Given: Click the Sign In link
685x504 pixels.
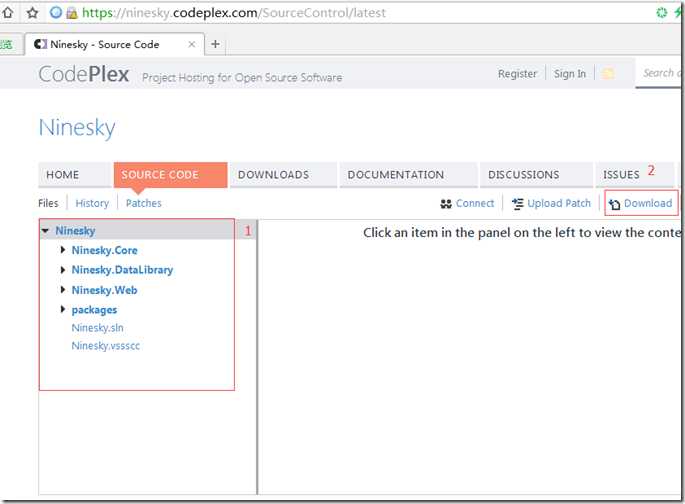Looking at the screenshot, I should tap(570, 74).
